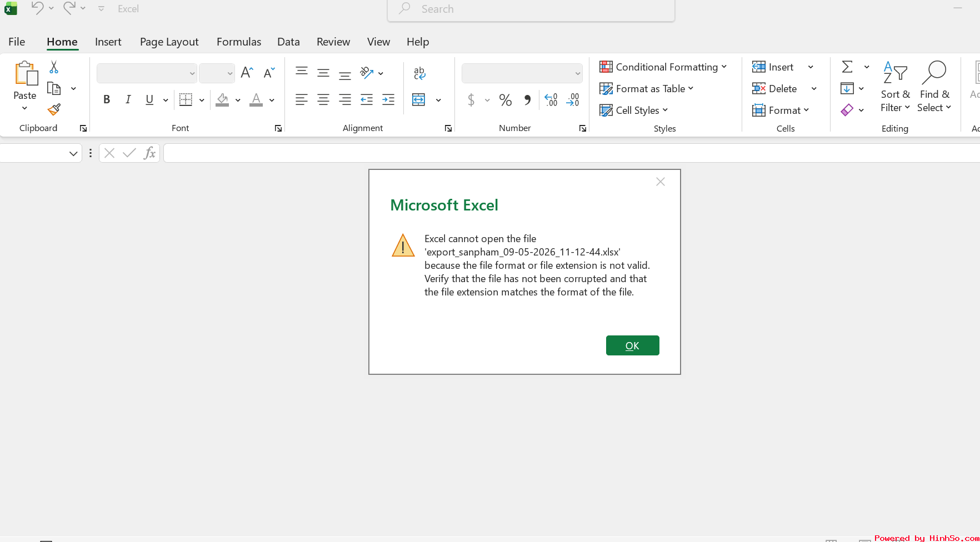Expand the Paste options arrow
Image resolution: width=980 pixels, height=542 pixels.
point(25,108)
